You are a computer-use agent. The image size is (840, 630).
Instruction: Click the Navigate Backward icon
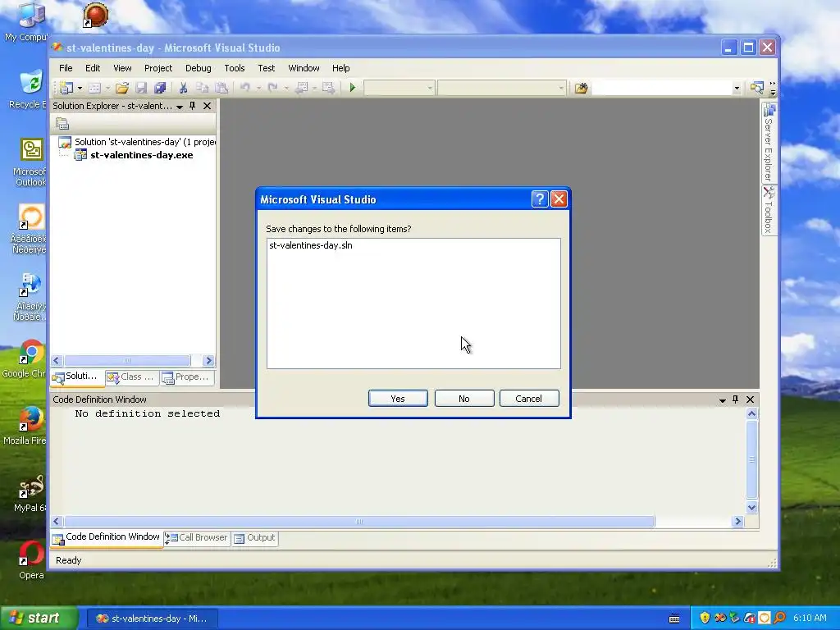point(302,88)
